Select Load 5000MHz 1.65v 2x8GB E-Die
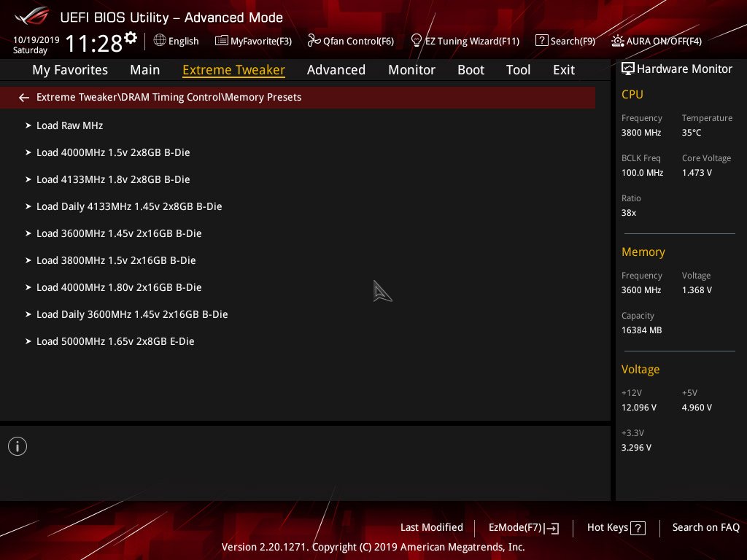This screenshot has width=747, height=560. click(x=115, y=341)
